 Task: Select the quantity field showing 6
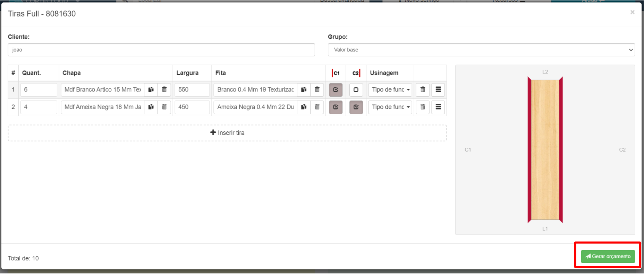[39, 90]
